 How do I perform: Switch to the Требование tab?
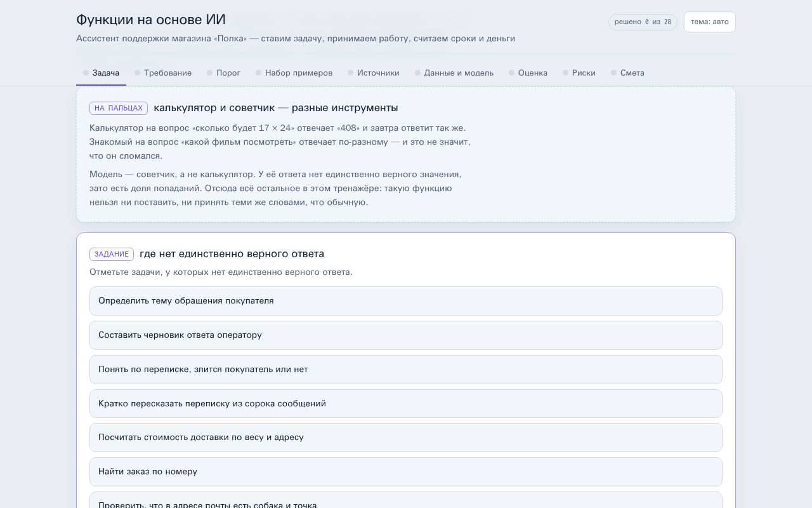(x=163, y=73)
